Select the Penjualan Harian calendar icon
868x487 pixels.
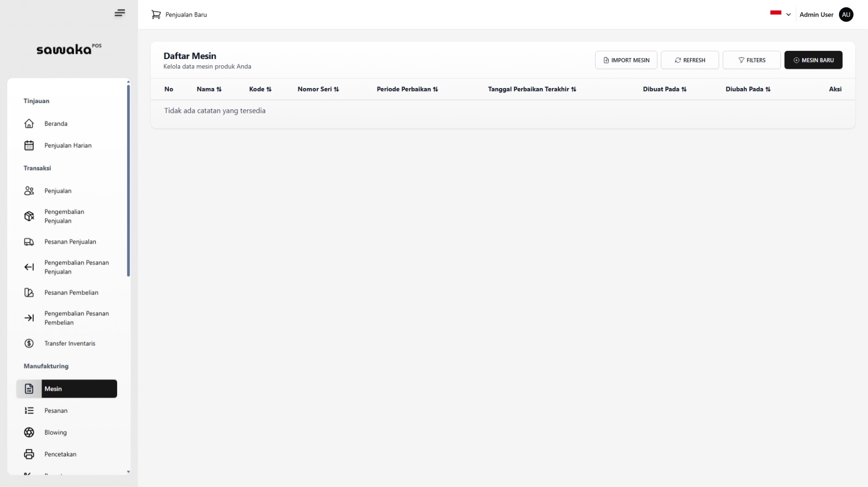point(29,145)
